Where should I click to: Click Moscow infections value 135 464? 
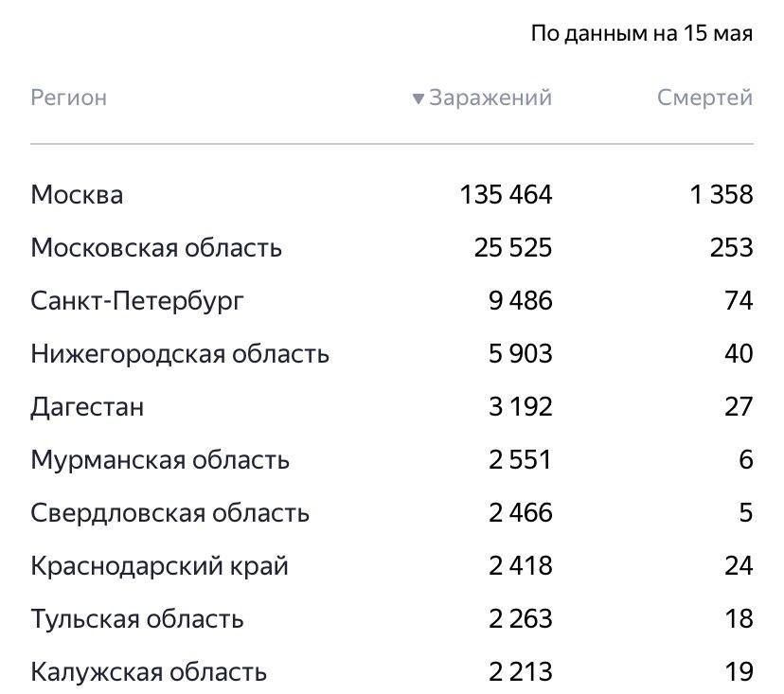pos(506,195)
